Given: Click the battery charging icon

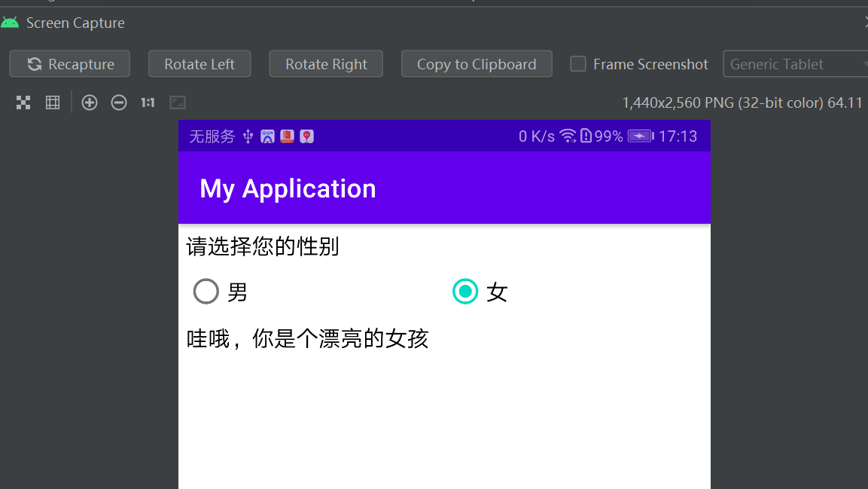Looking at the screenshot, I should coord(641,136).
